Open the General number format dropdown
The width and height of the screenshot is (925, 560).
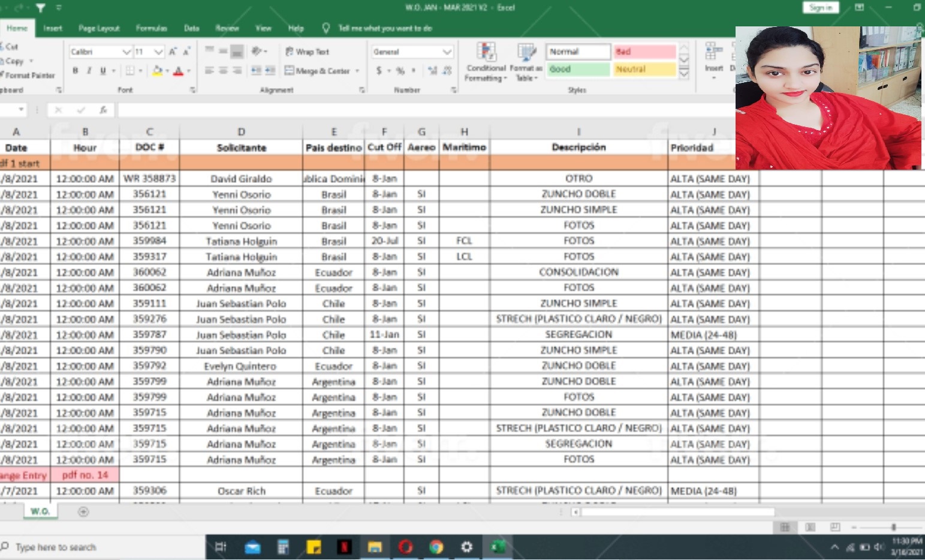tap(446, 52)
